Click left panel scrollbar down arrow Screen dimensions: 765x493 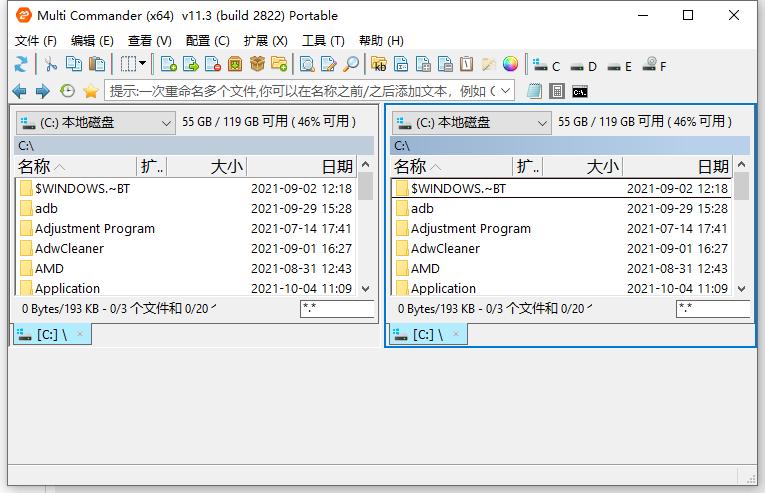pos(366,288)
